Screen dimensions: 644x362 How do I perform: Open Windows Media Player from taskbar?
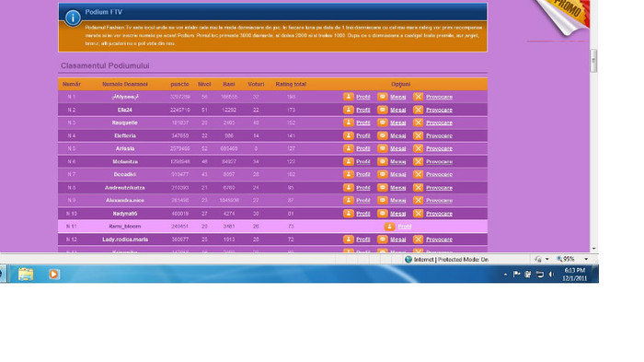click(53, 274)
